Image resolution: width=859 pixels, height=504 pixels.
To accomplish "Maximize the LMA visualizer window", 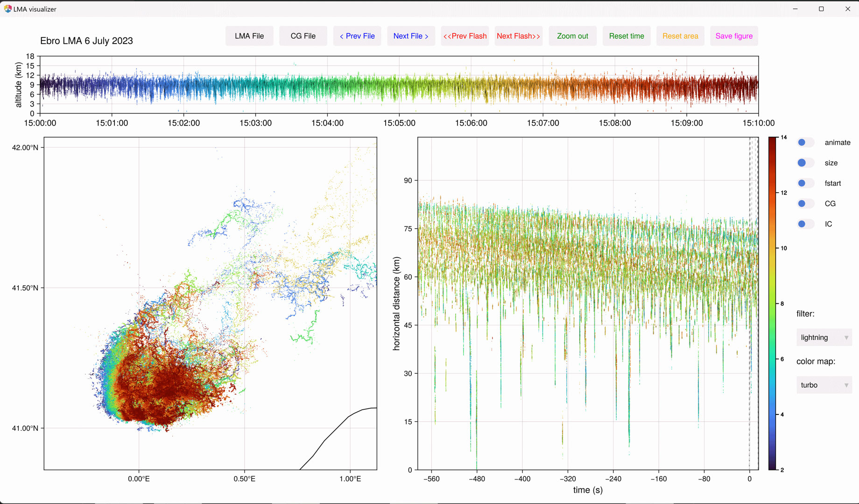I will 821,9.
